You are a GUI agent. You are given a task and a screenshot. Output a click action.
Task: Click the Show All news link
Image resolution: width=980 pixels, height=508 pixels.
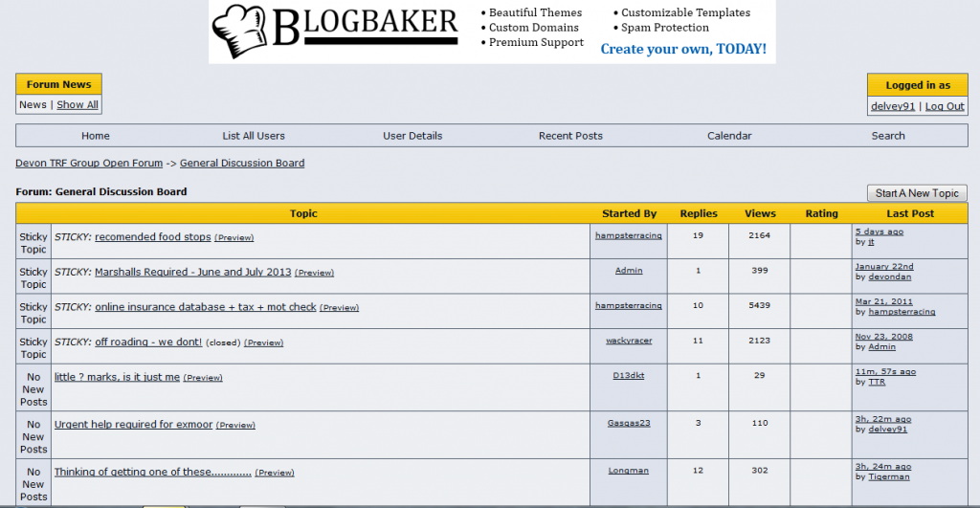[77, 105]
